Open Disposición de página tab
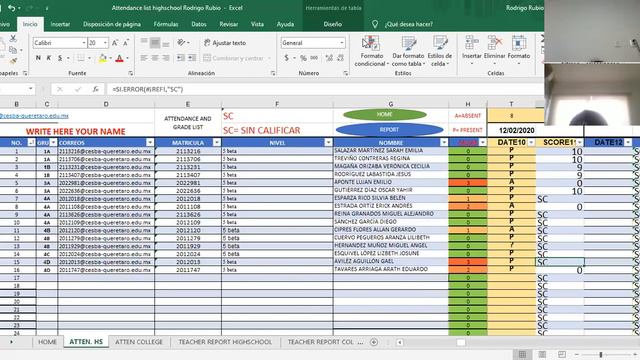640x360 pixels. (112, 24)
